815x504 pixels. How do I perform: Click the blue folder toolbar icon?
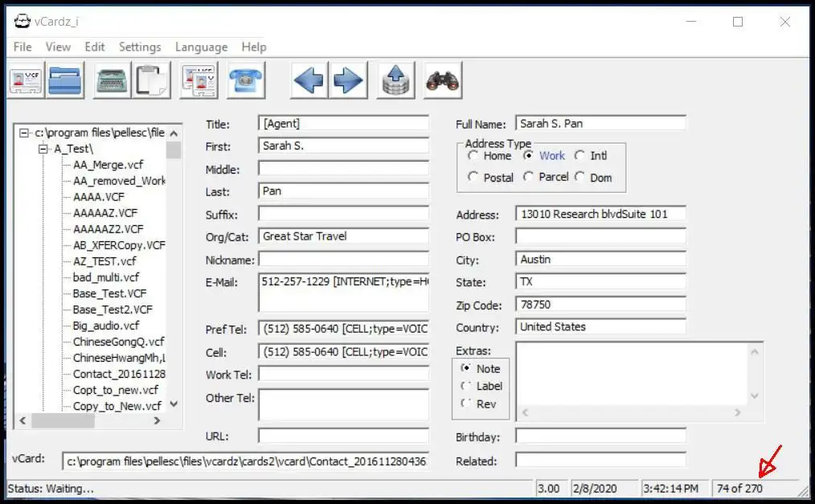tap(65, 81)
